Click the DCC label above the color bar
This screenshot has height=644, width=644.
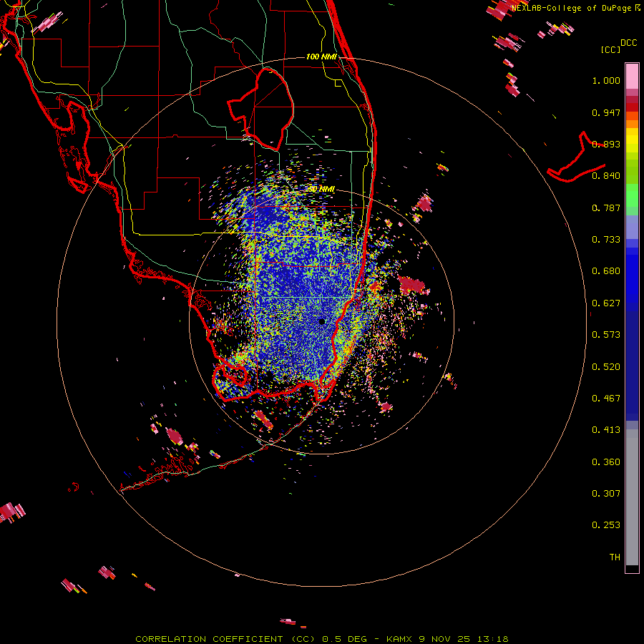(x=628, y=43)
